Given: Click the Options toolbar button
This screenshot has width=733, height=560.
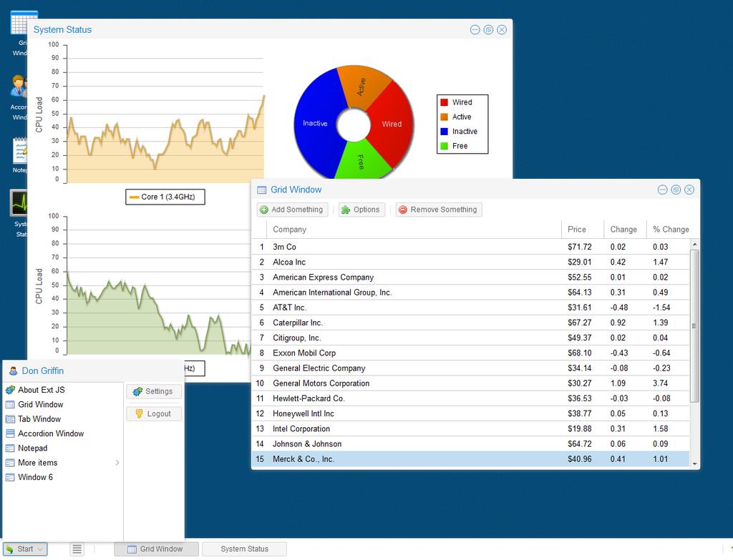Looking at the screenshot, I should [361, 210].
